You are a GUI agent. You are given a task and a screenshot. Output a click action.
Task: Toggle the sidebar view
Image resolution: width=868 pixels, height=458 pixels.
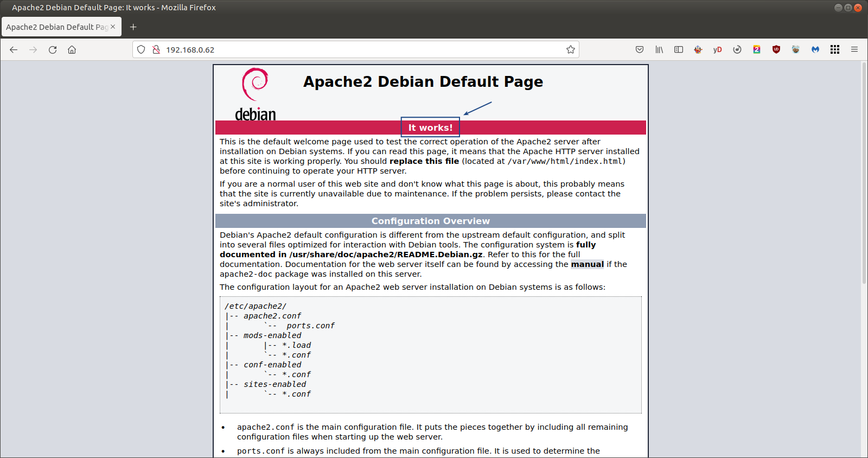(x=679, y=49)
